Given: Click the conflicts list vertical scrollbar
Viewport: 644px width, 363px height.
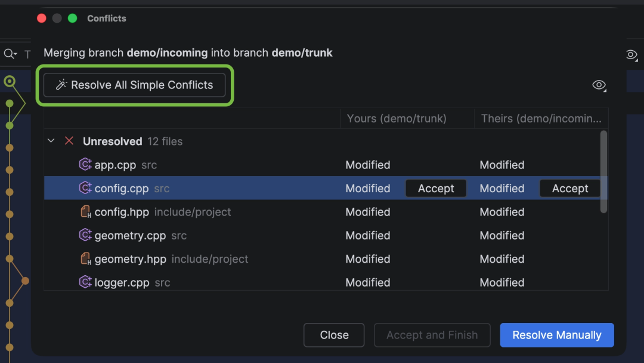Looking at the screenshot, I should click(x=603, y=172).
